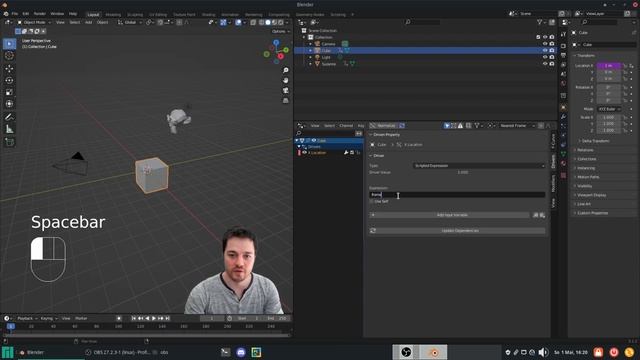Image resolution: width=640 pixels, height=360 pixels.
Task: Open the File menu
Action: click(15, 14)
